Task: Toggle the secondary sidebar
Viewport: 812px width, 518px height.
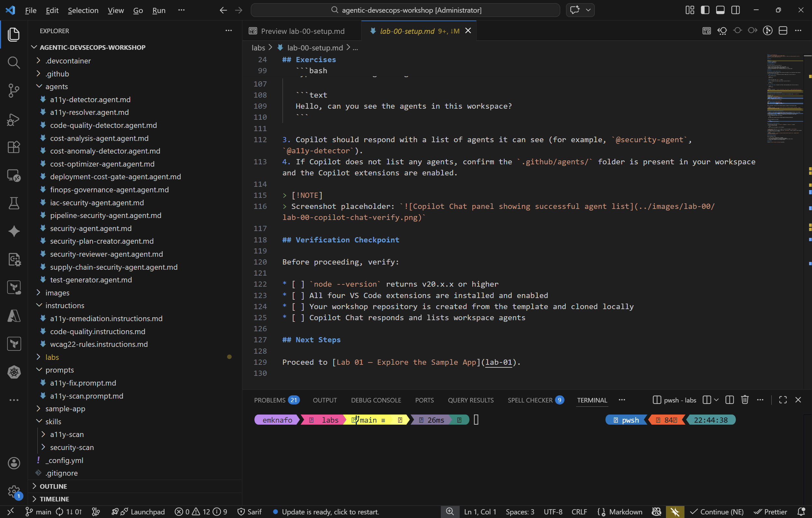Action: tap(735, 10)
